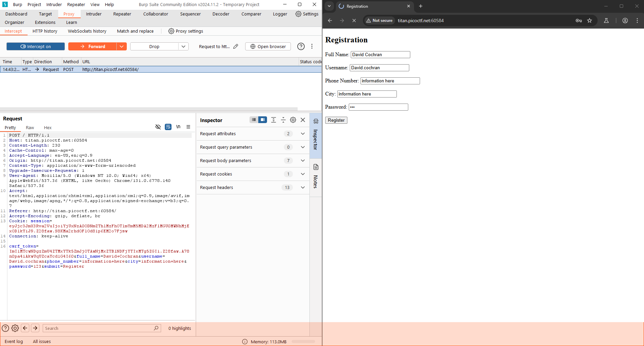Image resolution: width=644 pixels, height=346 pixels.
Task: Switch to HTTP history tab
Action: (45, 31)
